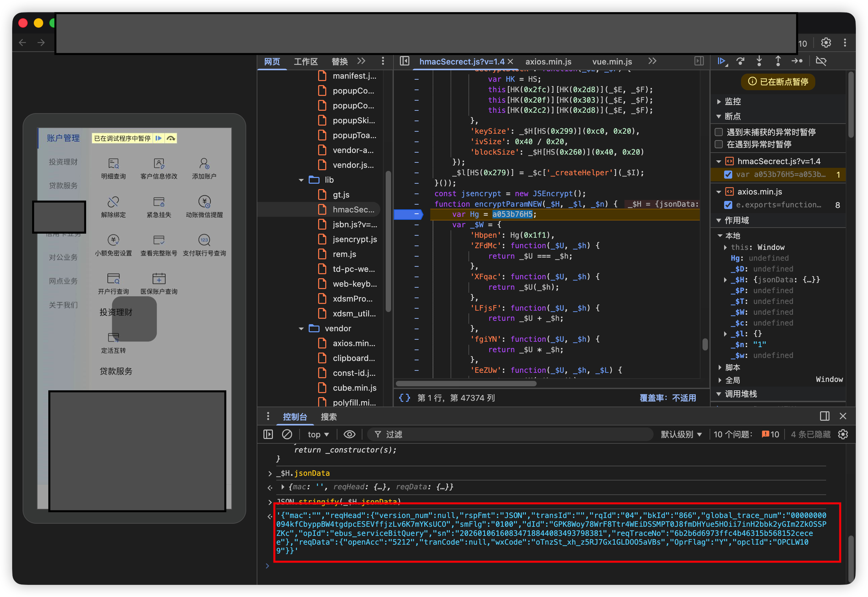868x597 pixels.
Task: Enable pause on caught exceptions checkbox
Action: [719, 145]
